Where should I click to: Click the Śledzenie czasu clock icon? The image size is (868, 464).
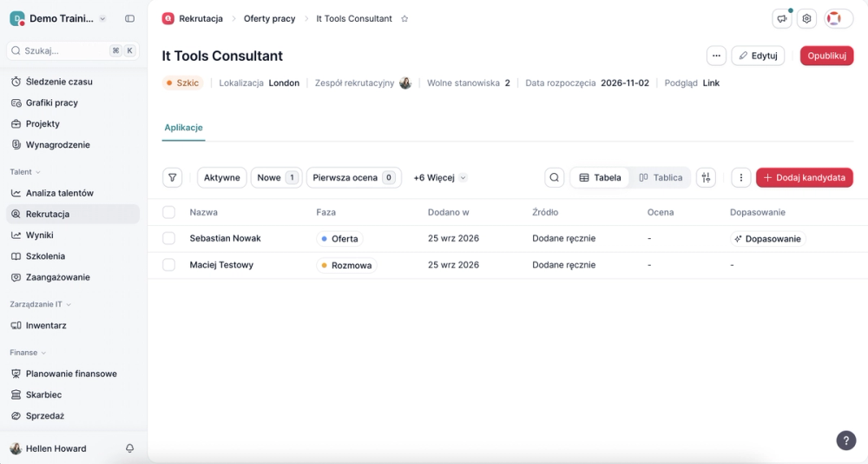click(16, 82)
